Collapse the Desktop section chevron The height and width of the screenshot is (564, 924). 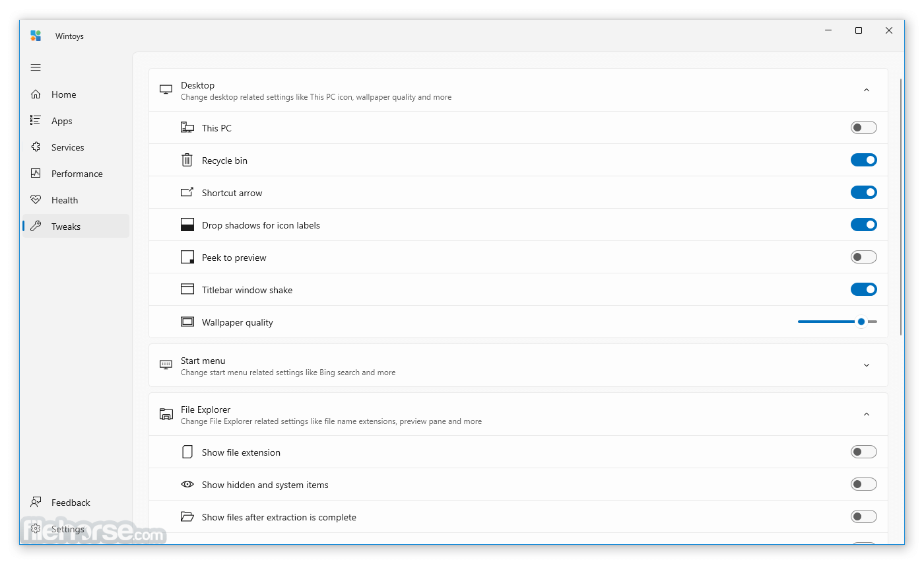[867, 90]
